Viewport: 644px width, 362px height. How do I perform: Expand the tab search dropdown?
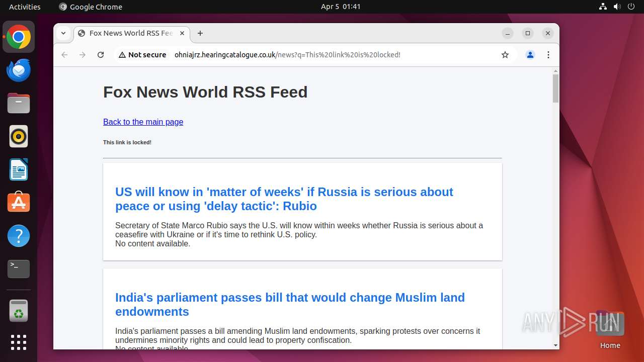pyautogui.click(x=63, y=33)
